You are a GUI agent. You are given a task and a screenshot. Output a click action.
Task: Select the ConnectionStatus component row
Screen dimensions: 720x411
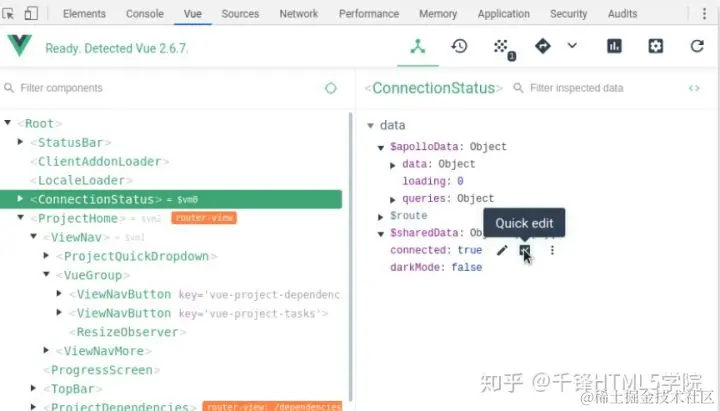click(x=171, y=199)
